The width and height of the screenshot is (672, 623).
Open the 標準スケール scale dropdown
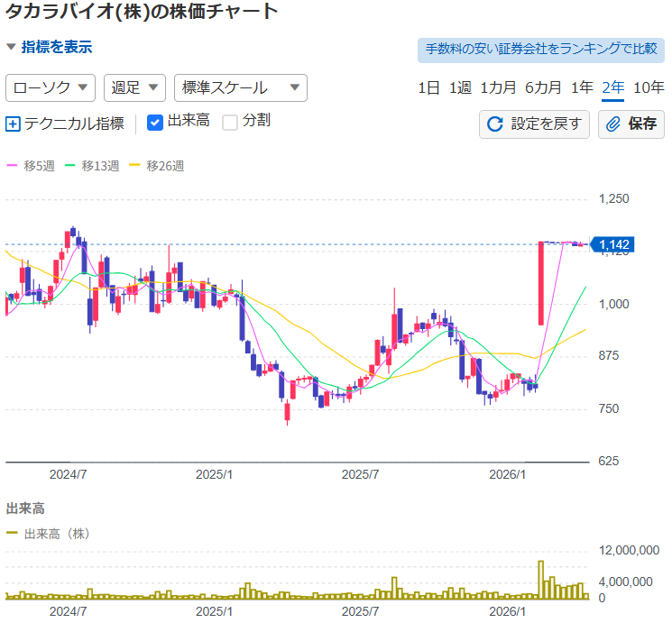tap(240, 87)
